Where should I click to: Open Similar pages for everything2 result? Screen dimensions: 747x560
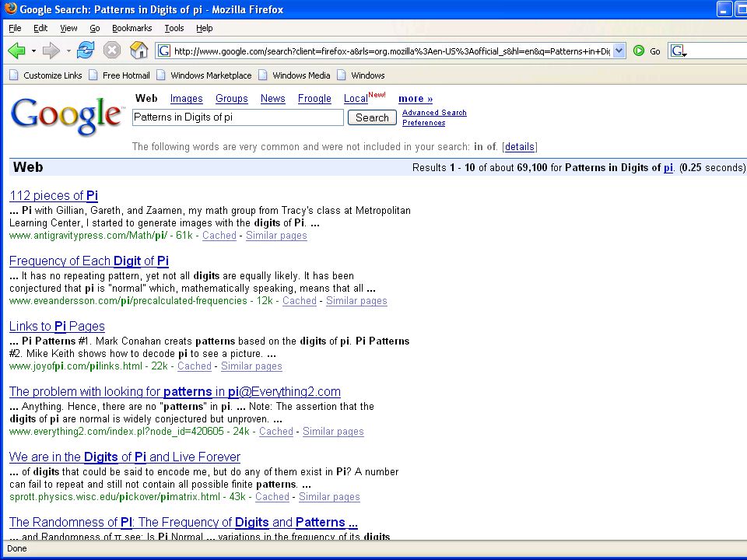[x=333, y=431]
